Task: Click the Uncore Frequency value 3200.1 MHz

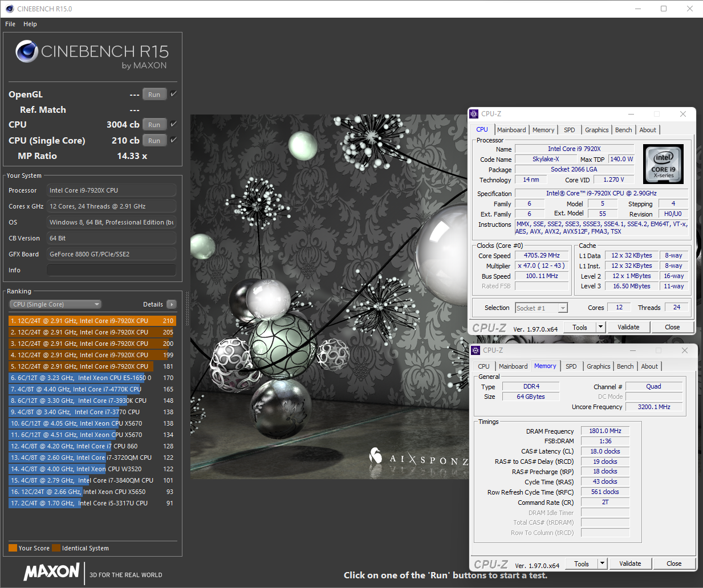Action: 654,407
